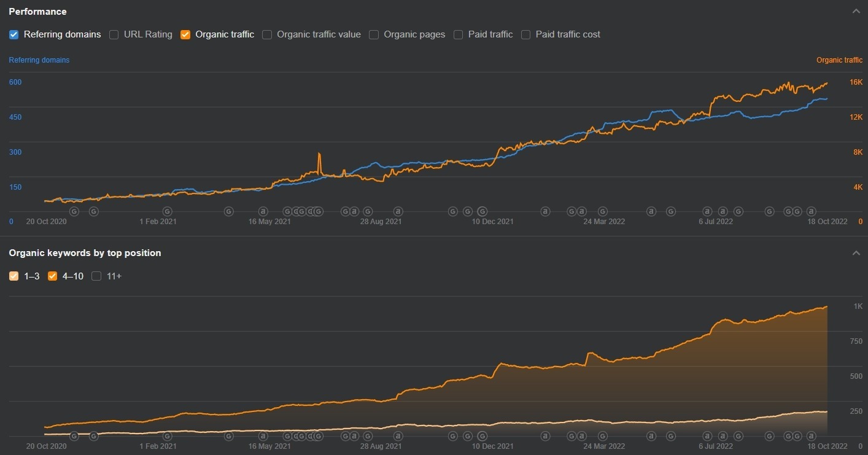The width and height of the screenshot is (868, 455).
Task: Uncheck the Referring domains checkbox
Action: 14,34
